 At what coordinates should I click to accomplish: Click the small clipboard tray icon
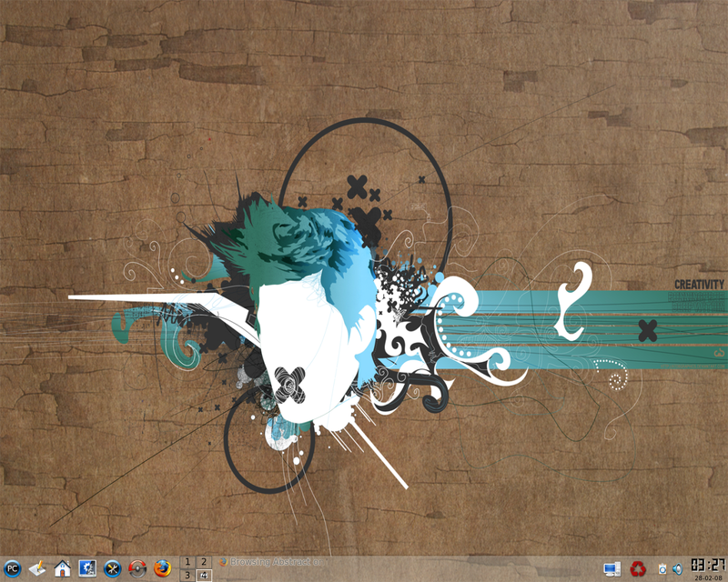coord(662,568)
